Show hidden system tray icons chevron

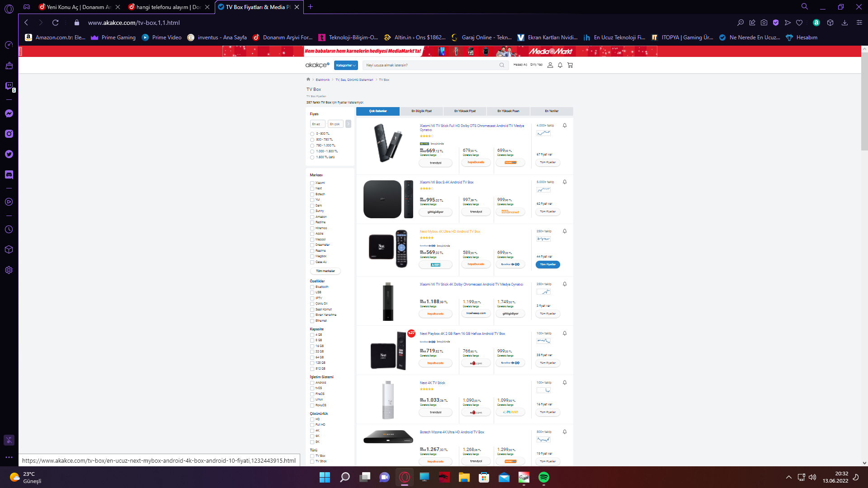coord(789,477)
